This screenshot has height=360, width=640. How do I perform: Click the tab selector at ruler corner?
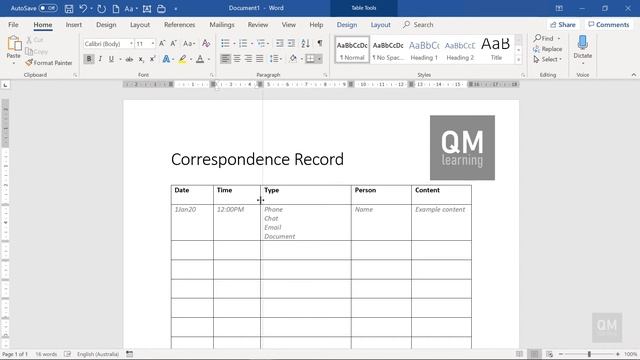pos(5,85)
